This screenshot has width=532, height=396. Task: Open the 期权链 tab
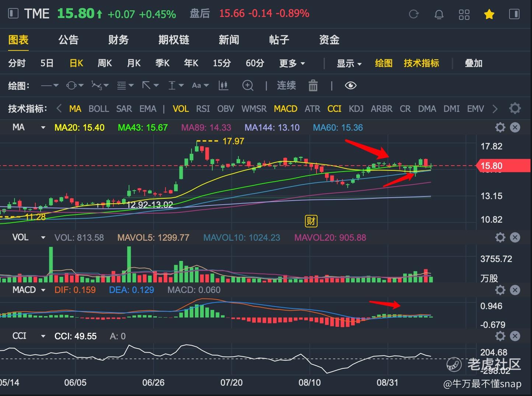(174, 40)
